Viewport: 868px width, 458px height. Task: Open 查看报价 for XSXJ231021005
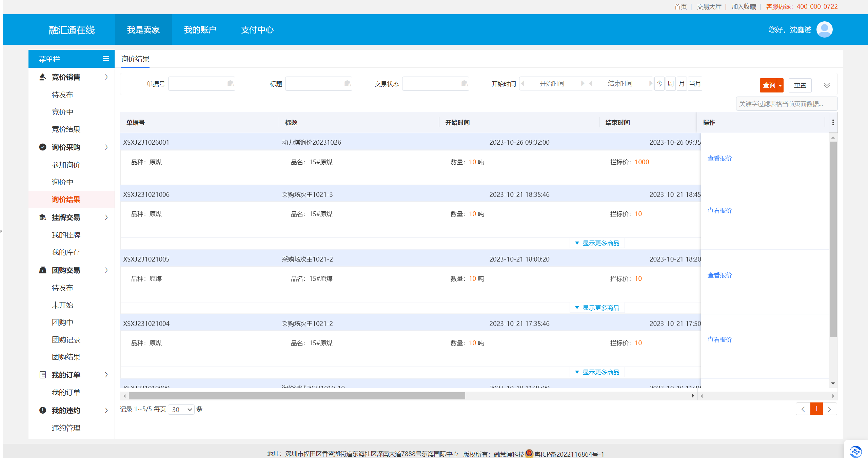pyautogui.click(x=719, y=275)
